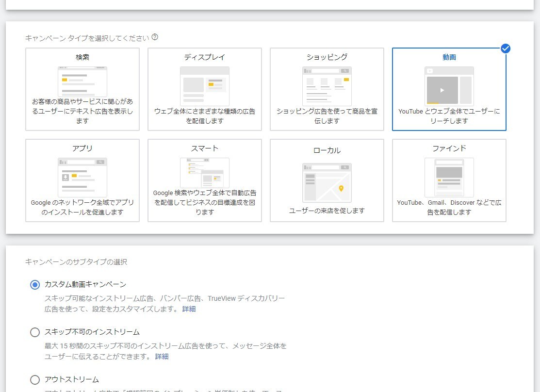Screen dimensions: 540x392
Task: Click 'キャンペーン タイプを選択してください' heading text
Action: (87, 38)
